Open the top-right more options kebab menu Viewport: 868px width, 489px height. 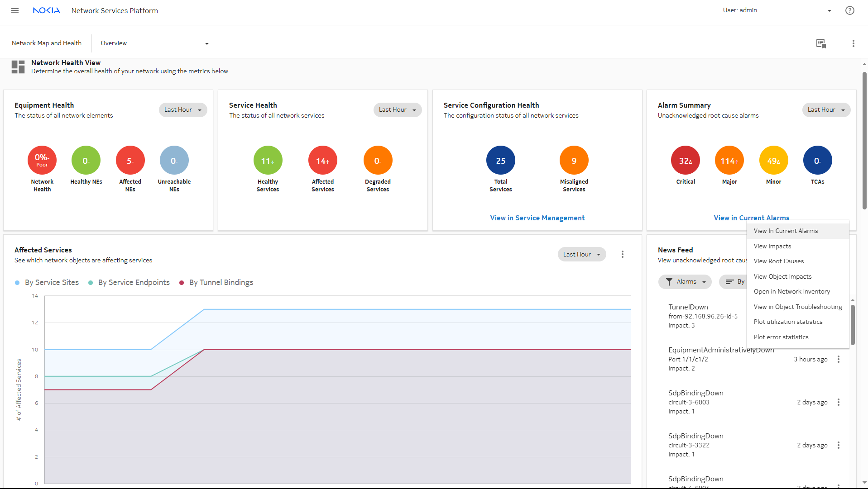click(853, 43)
